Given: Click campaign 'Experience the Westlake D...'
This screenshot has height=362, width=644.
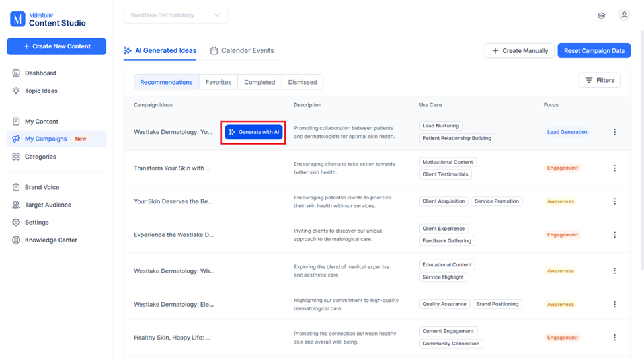Looking at the screenshot, I should (174, 235).
